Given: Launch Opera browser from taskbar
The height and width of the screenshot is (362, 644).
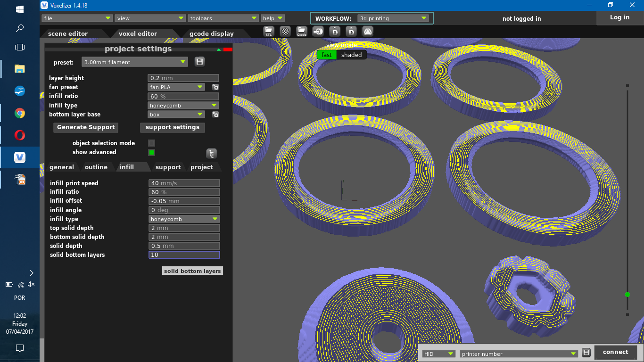Looking at the screenshot, I should click(20, 135).
